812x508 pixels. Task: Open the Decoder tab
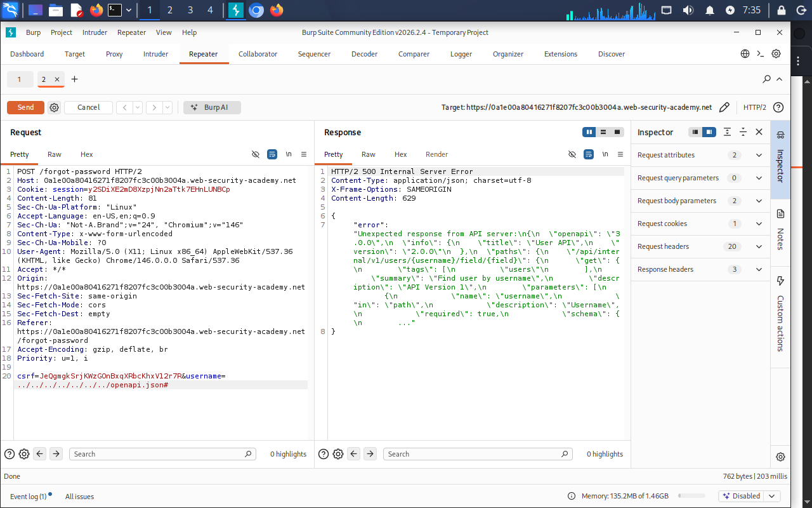(364, 54)
